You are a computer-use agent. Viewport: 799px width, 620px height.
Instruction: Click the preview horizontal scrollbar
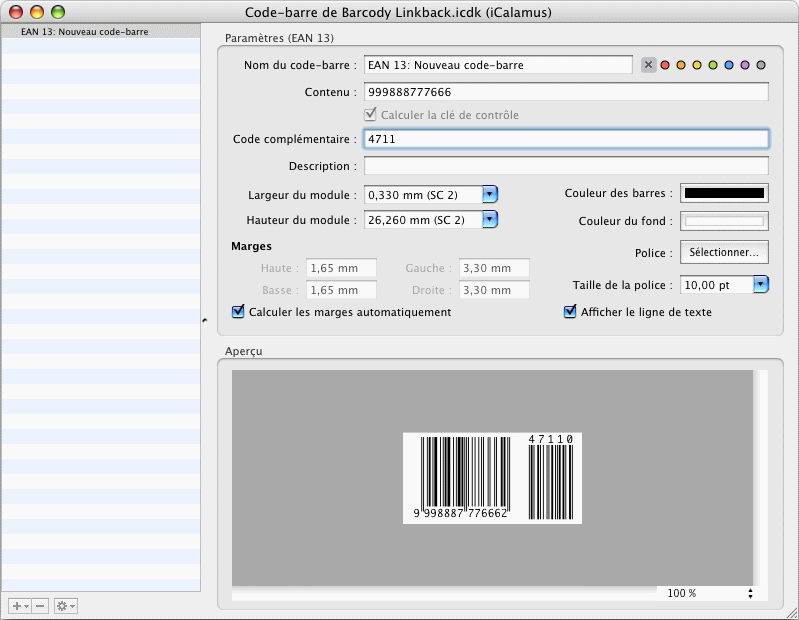(444, 594)
